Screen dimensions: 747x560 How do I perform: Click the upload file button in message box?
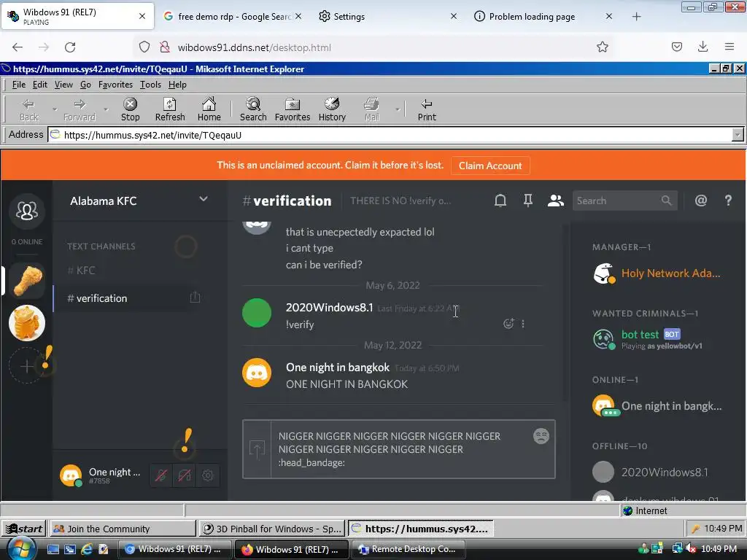point(257,449)
